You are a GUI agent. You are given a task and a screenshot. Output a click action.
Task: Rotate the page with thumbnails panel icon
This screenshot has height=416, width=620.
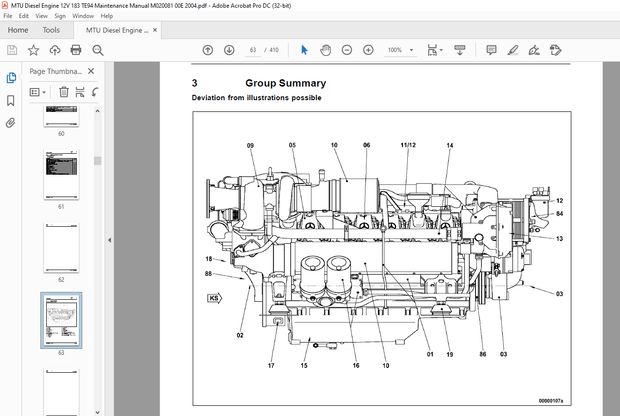95,92
